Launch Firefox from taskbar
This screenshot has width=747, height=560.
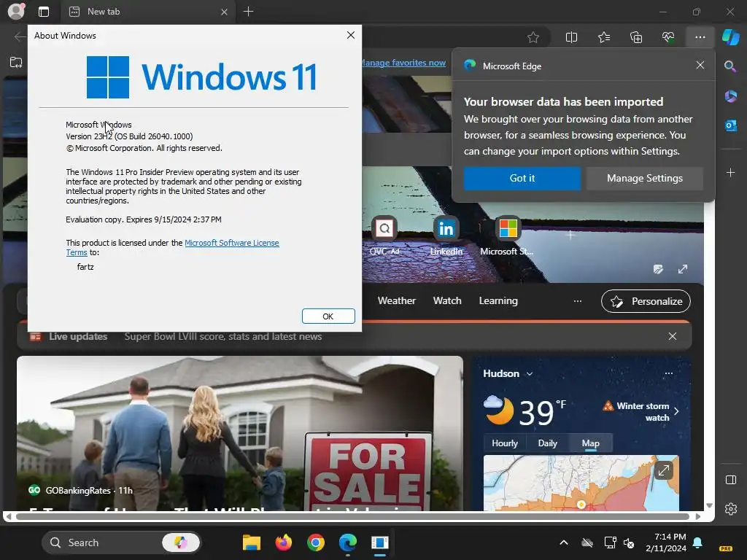pyautogui.click(x=284, y=542)
